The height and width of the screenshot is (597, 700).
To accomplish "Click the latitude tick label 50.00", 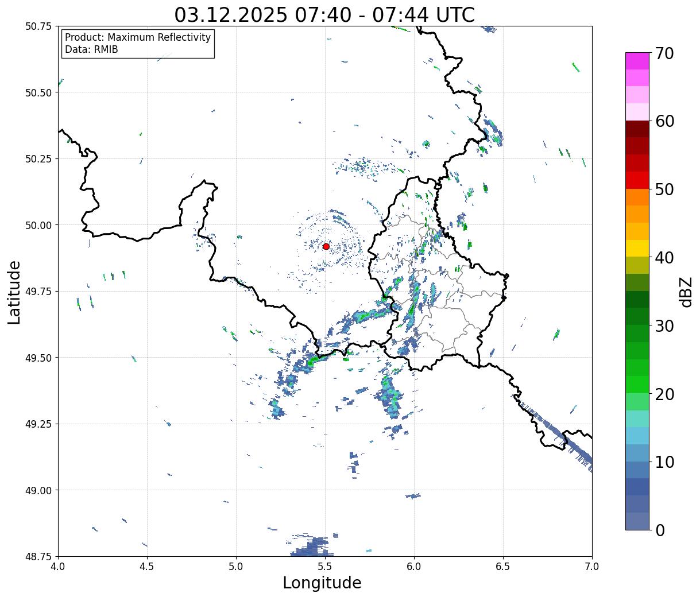I will click(x=38, y=225).
